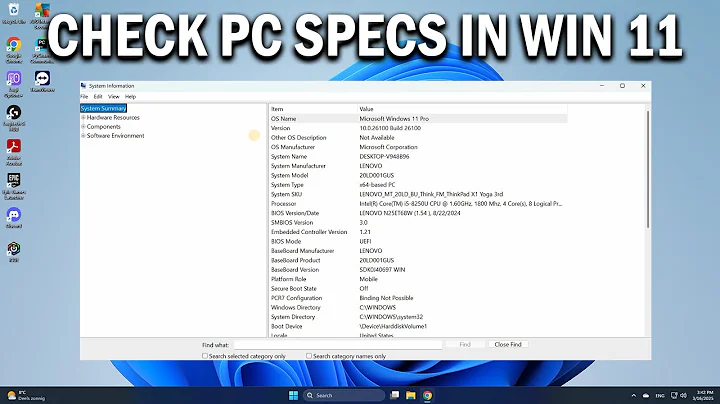The width and height of the screenshot is (720, 404).
Task: Open the colorful ring icon below Discord
Action: pyautogui.click(x=14, y=252)
